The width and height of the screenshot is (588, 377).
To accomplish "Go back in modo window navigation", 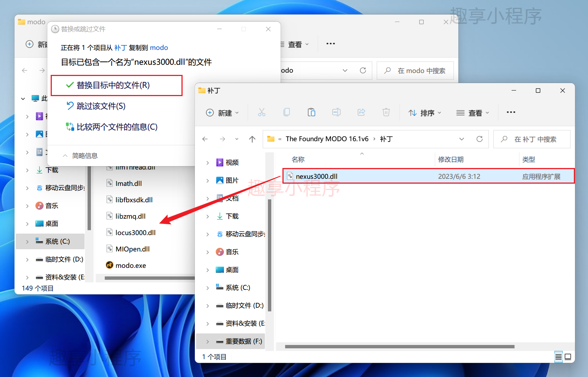I will (25, 70).
